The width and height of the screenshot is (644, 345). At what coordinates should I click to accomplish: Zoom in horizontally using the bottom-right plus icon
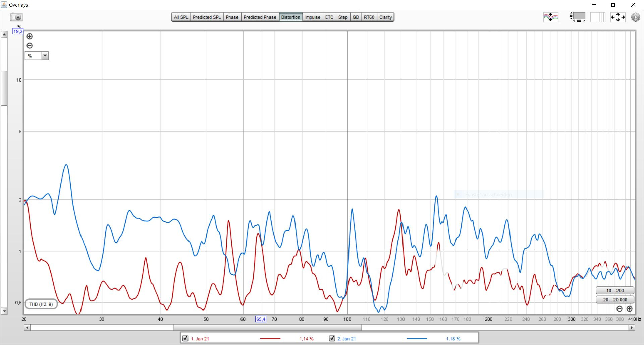pos(630,309)
